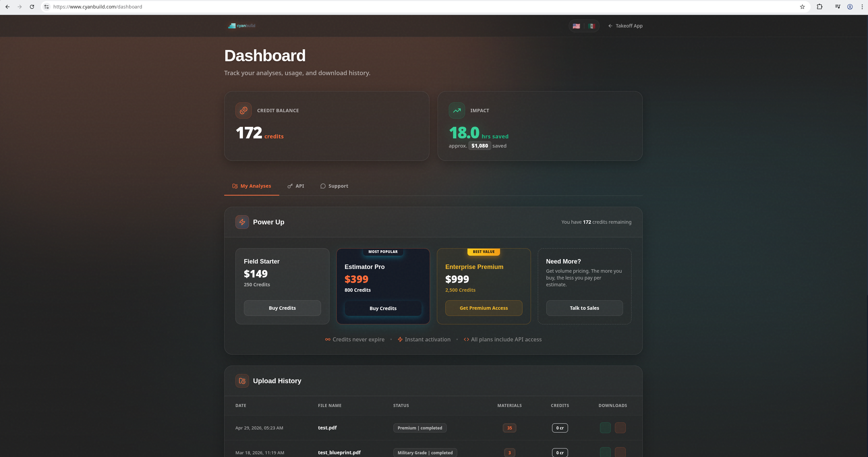Click the test.pdf file name

click(x=327, y=428)
